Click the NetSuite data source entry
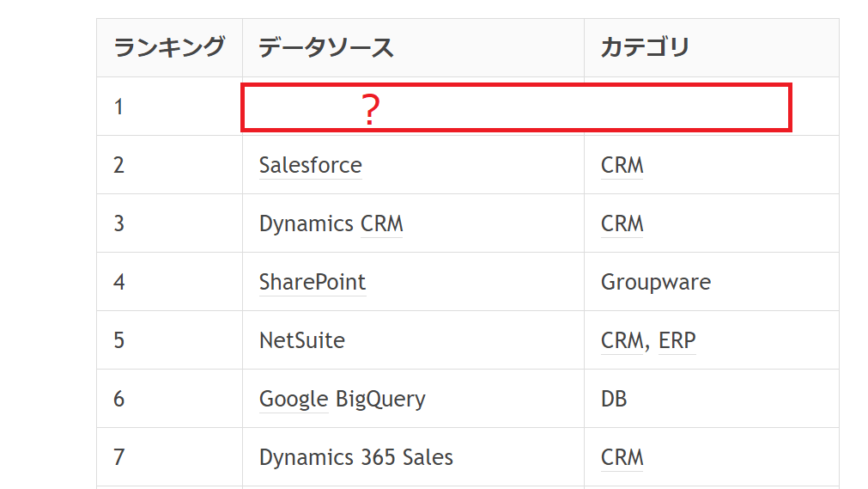This screenshot has width=868, height=489. (301, 340)
